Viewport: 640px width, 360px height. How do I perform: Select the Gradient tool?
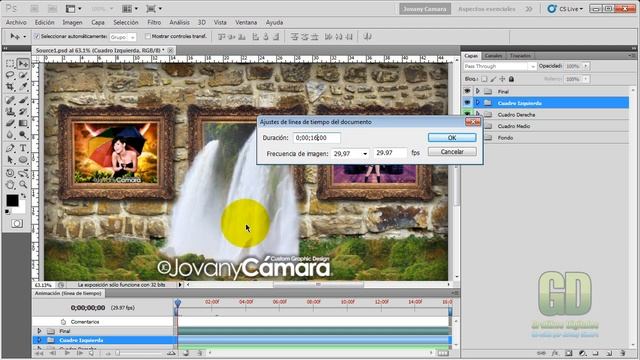23,123
